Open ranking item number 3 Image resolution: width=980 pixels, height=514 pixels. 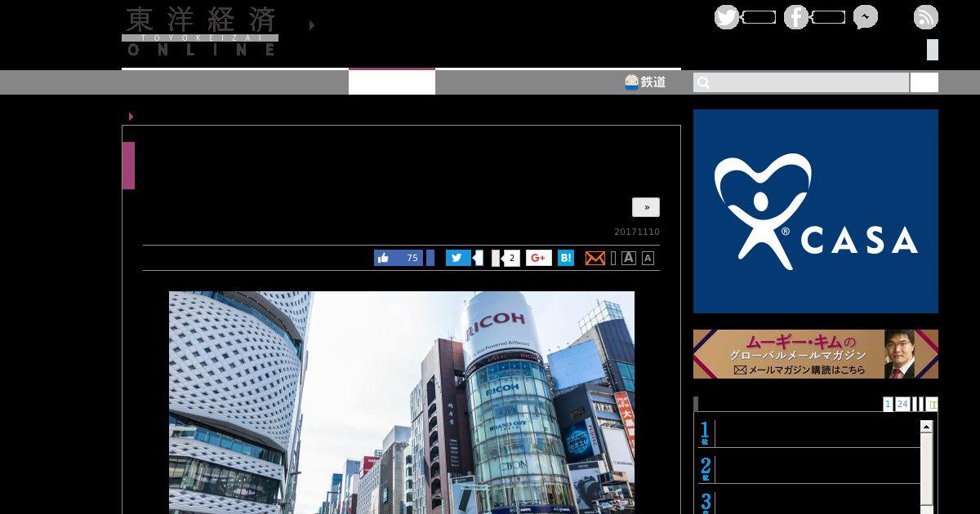click(x=808, y=501)
